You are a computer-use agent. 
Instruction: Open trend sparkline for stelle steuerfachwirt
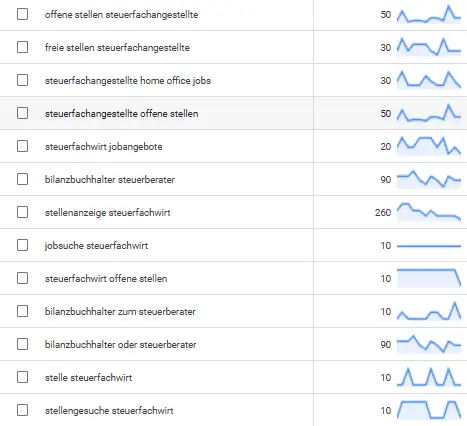tap(429, 377)
